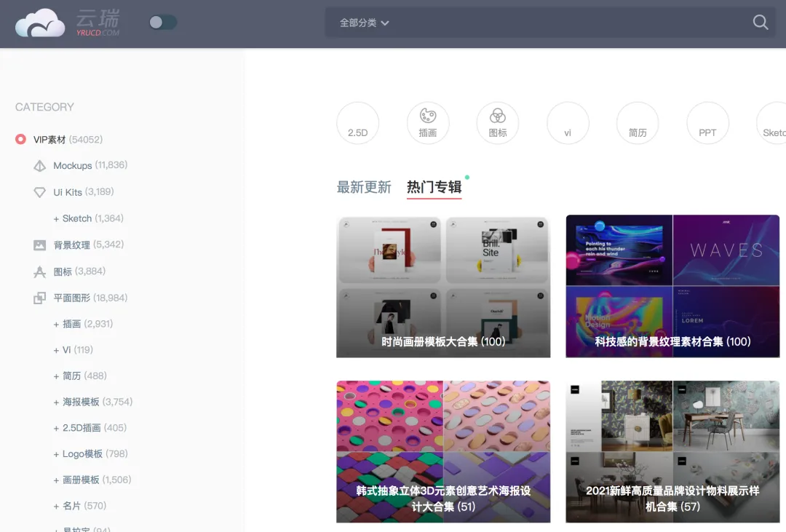
Task: Click the Ui Kits diamond icon
Action: pos(39,192)
